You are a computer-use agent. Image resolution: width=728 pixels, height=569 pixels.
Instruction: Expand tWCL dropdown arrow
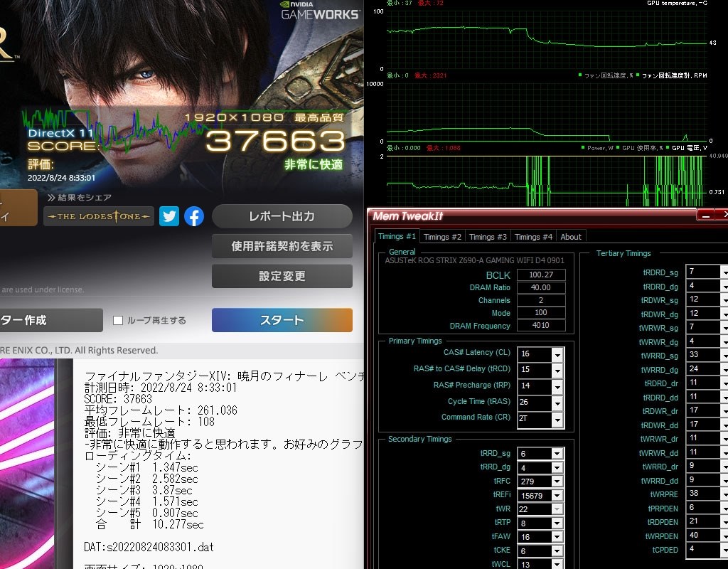tap(557, 564)
